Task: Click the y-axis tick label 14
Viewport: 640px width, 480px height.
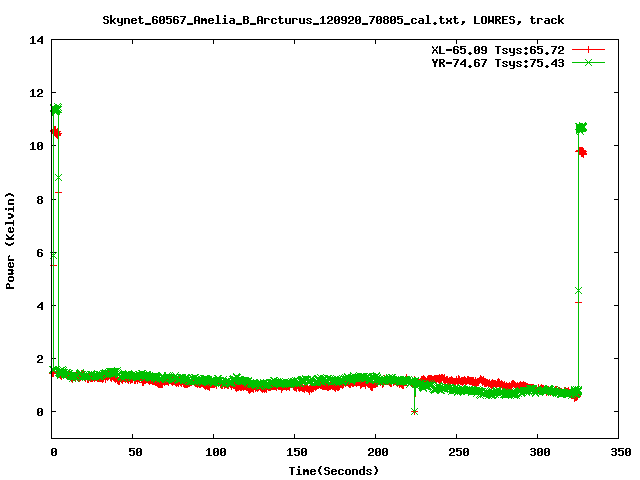Action: 36,40
